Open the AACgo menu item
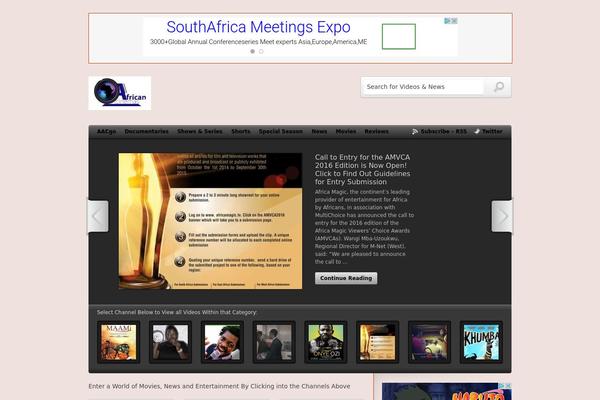This screenshot has width=600, height=400. click(x=106, y=131)
